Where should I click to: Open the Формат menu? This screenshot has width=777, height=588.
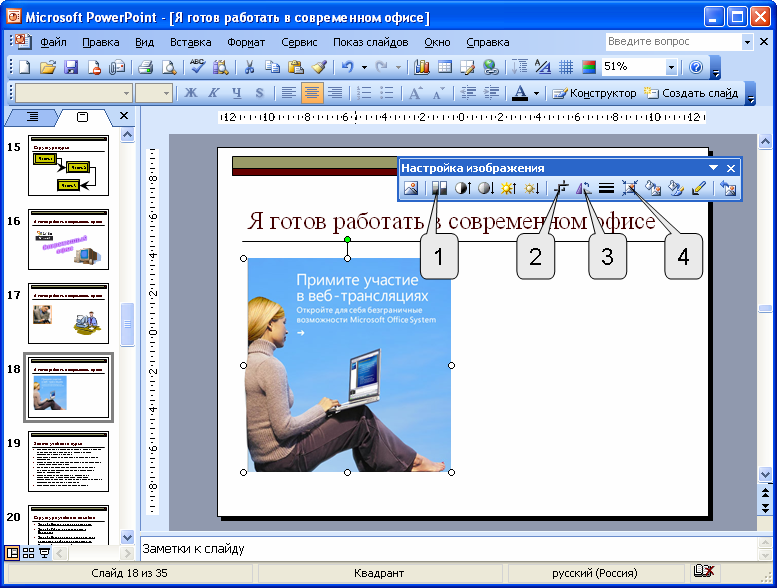point(246,43)
